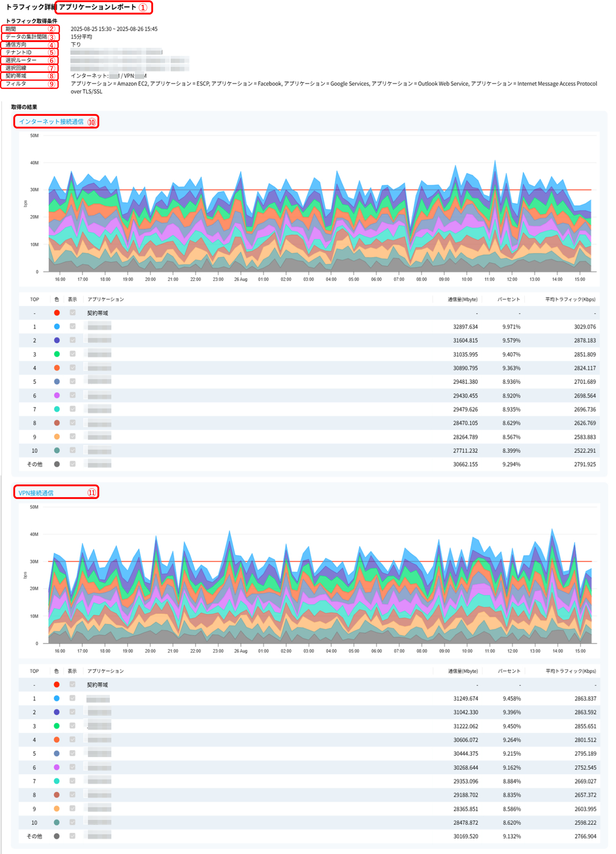This screenshot has width=616, height=854.
Task: Click gray その他 color dot in Internet table
Action: coord(57,464)
